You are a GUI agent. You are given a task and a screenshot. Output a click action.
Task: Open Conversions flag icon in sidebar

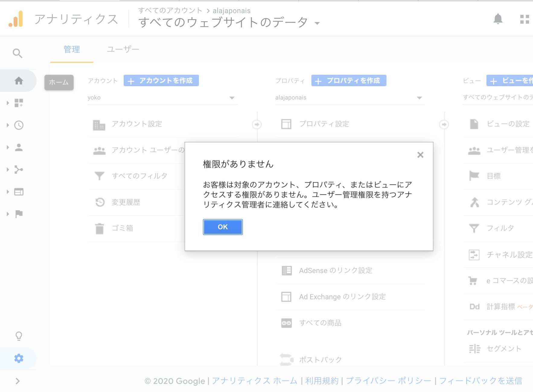tap(19, 214)
